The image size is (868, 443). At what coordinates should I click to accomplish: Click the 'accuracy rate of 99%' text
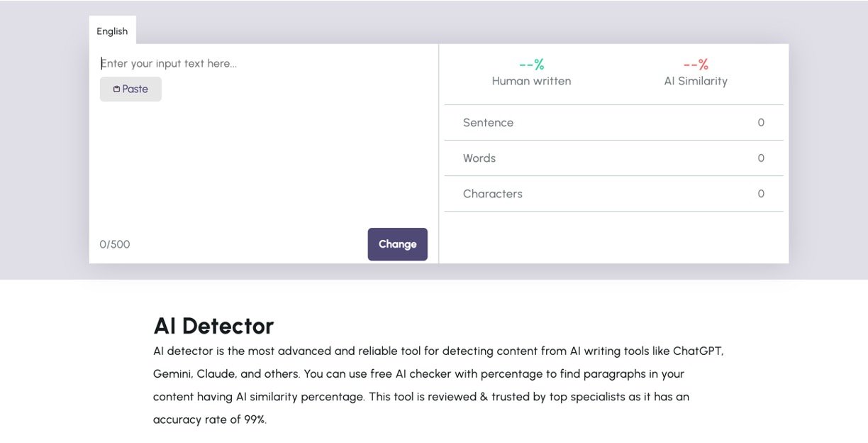[x=210, y=420]
